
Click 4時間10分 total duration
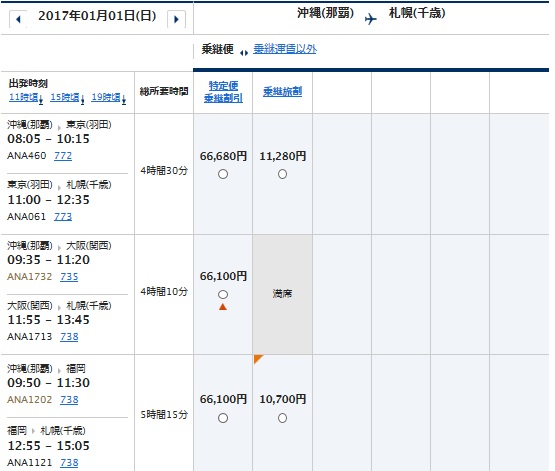(164, 292)
